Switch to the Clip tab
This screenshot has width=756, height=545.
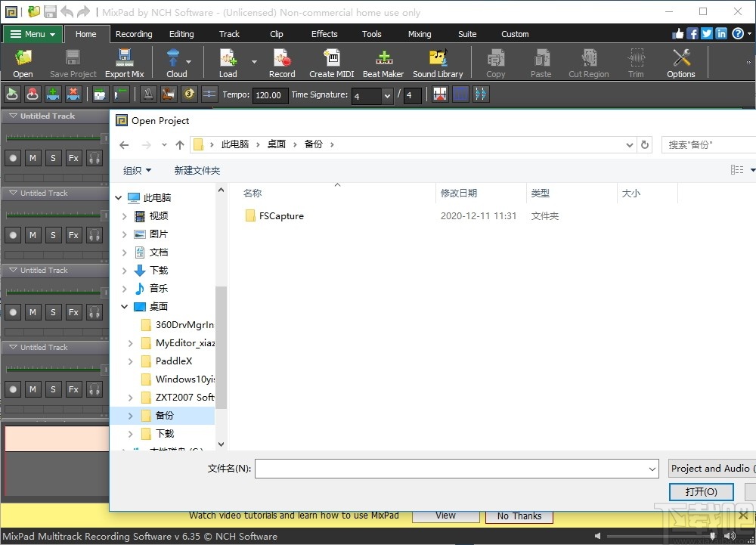coord(276,34)
